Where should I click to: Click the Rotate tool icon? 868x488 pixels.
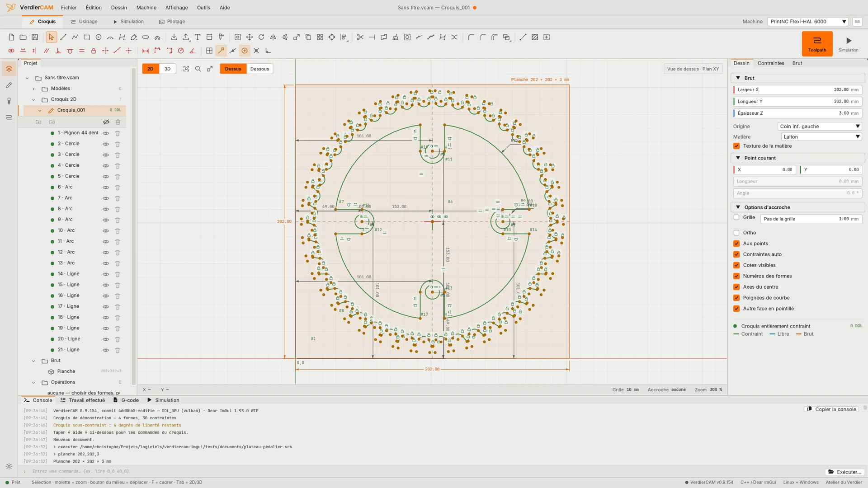click(x=261, y=38)
